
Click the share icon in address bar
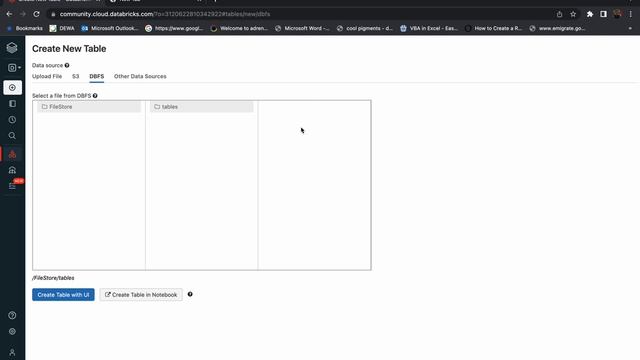click(559, 14)
